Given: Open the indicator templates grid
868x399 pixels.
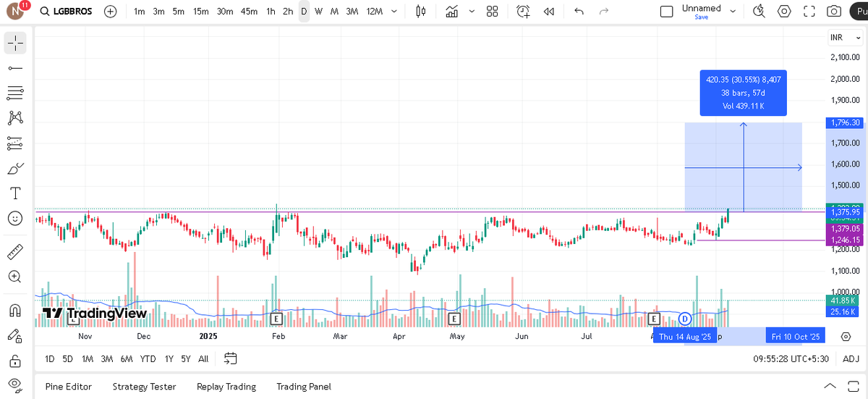Looking at the screenshot, I should click(493, 12).
